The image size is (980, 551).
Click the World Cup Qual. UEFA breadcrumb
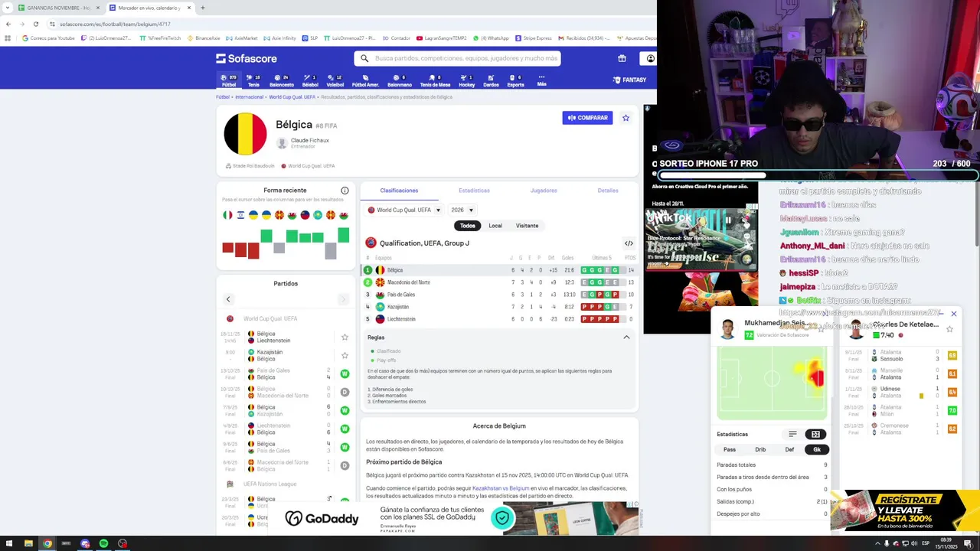click(292, 97)
